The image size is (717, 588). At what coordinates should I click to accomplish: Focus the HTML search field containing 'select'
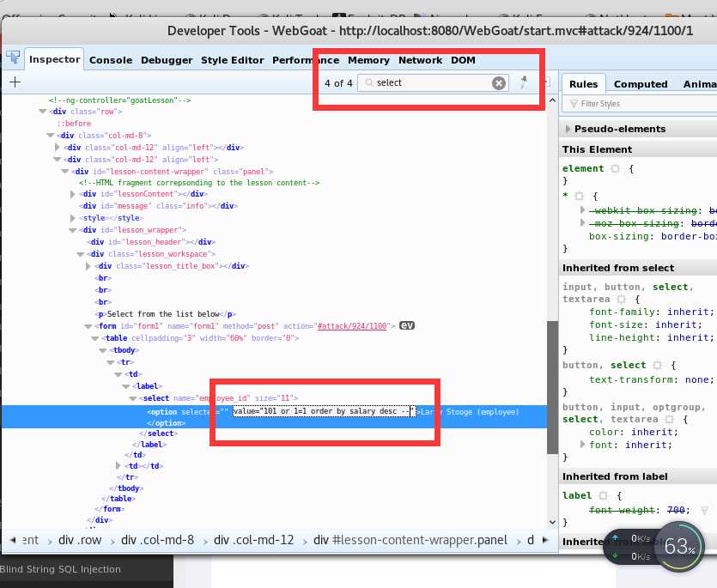click(x=432, y=82)
